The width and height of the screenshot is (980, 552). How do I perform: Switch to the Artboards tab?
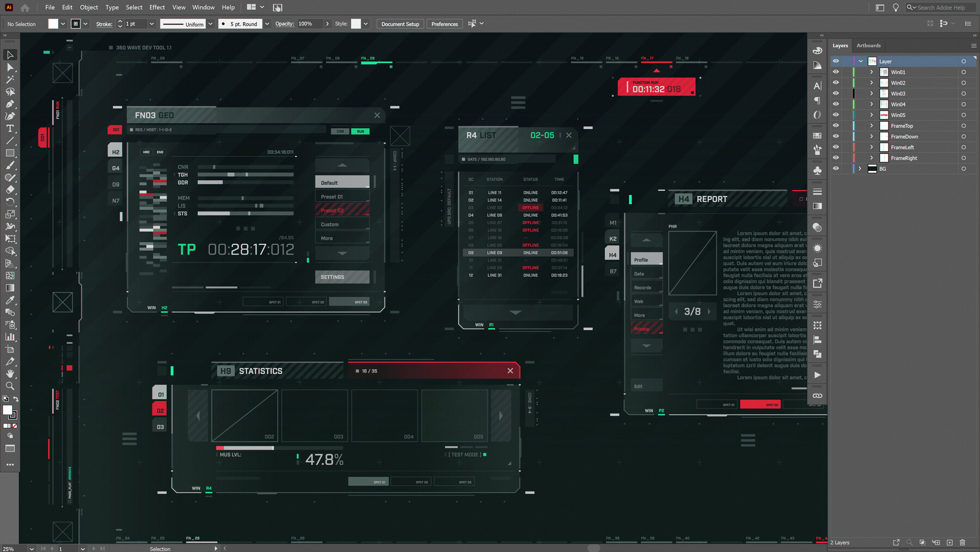pos(868,45)
